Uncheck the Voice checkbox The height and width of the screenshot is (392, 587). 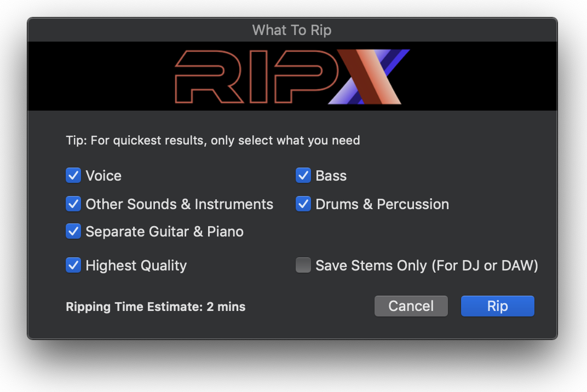[x=73, y=175]
